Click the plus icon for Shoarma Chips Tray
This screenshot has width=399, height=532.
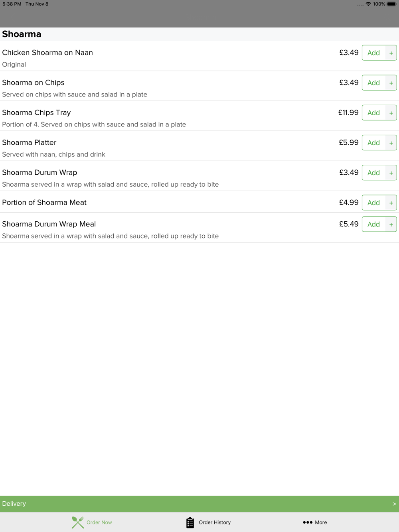(x=391, y=113)
